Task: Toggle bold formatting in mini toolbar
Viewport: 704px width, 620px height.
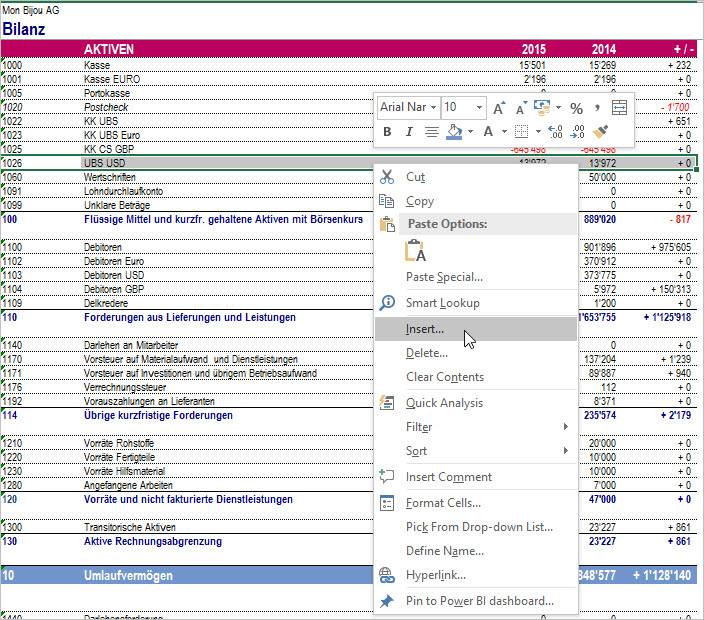Action: 388,132
